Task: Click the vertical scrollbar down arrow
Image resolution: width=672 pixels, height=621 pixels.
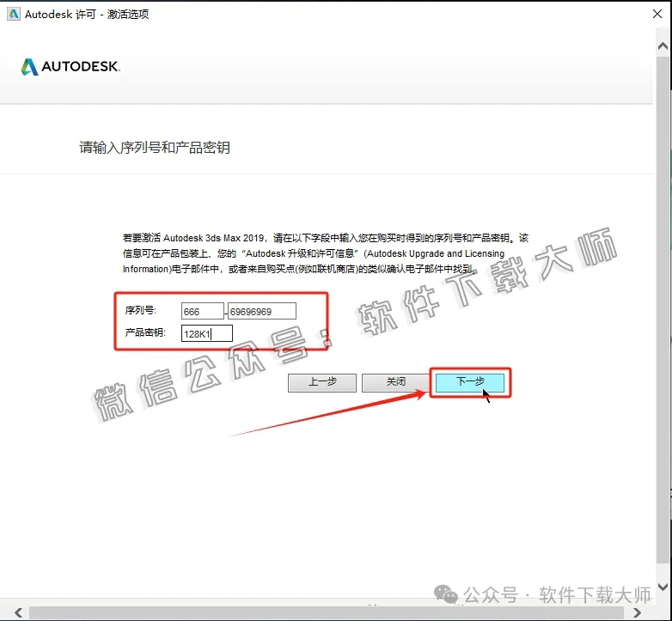Action: coord(663,587)
